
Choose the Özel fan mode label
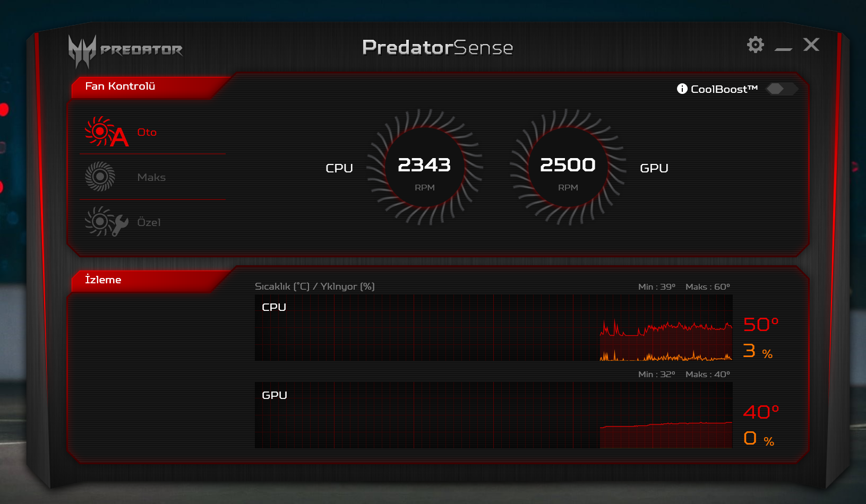click(x=149, y=222)
